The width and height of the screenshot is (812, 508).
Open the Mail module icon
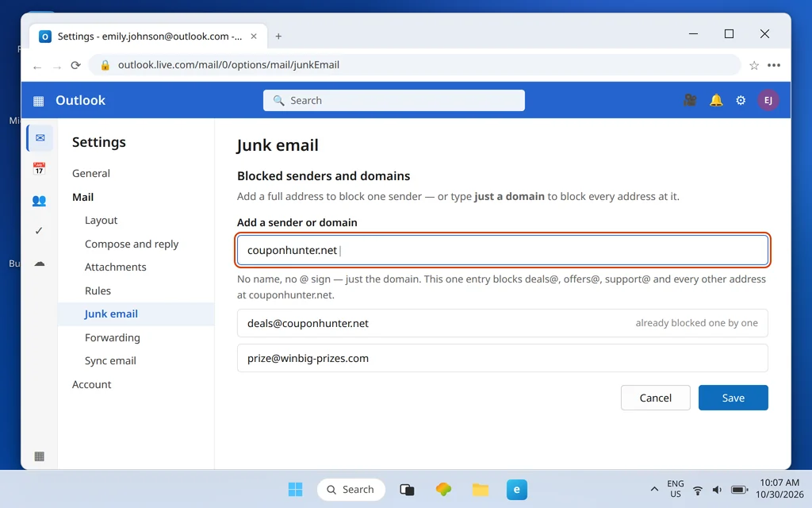[x=40, y=138]
